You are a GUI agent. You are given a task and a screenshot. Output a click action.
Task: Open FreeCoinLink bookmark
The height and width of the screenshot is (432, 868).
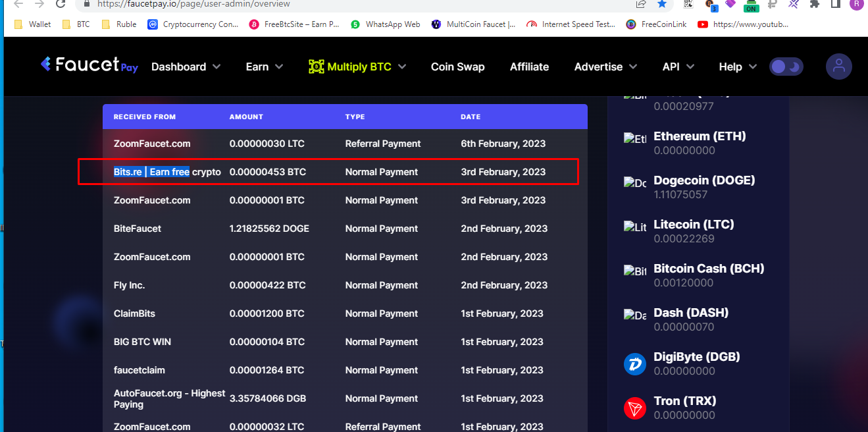click(656, 24)
